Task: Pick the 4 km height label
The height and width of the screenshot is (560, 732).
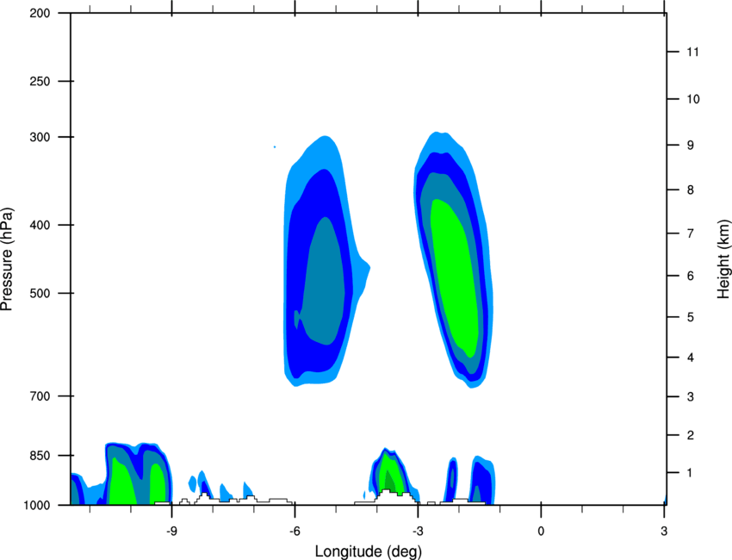Action: click(x=691, y=358)
